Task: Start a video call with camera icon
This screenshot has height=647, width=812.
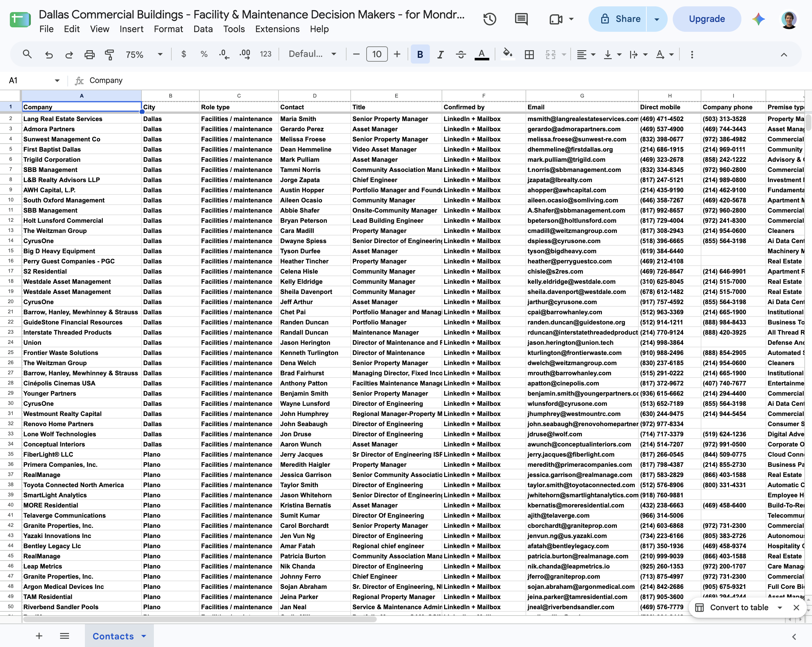Action: pyautogui.click(x=556, y=19)
